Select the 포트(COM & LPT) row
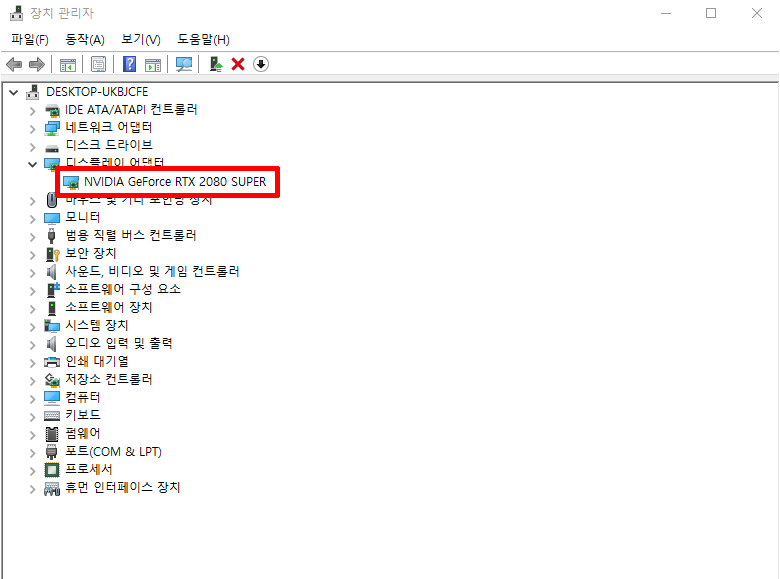The width and height of the screenshot is (780, 579). point(113,452)
